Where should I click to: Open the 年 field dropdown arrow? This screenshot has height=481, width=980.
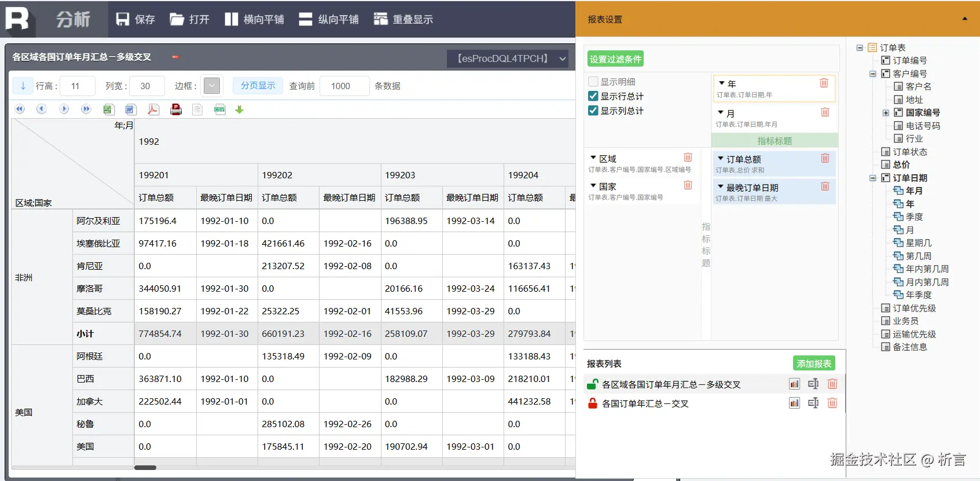pyautogui.click(x=722, y=83)
